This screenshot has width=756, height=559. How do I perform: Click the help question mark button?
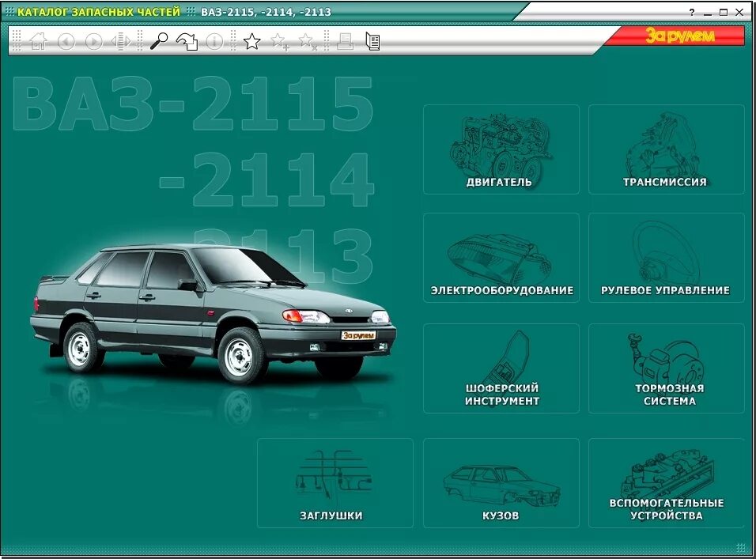[692, 13]
